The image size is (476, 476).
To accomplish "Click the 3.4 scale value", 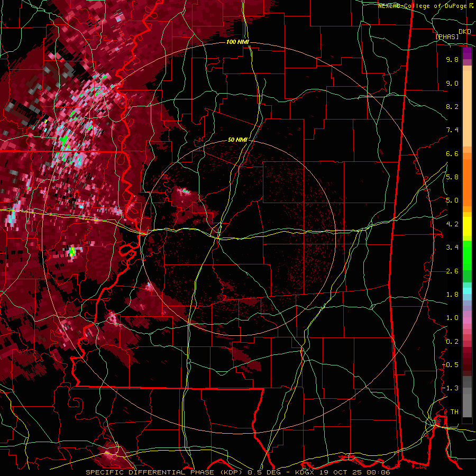I will [x=452, y=248].
